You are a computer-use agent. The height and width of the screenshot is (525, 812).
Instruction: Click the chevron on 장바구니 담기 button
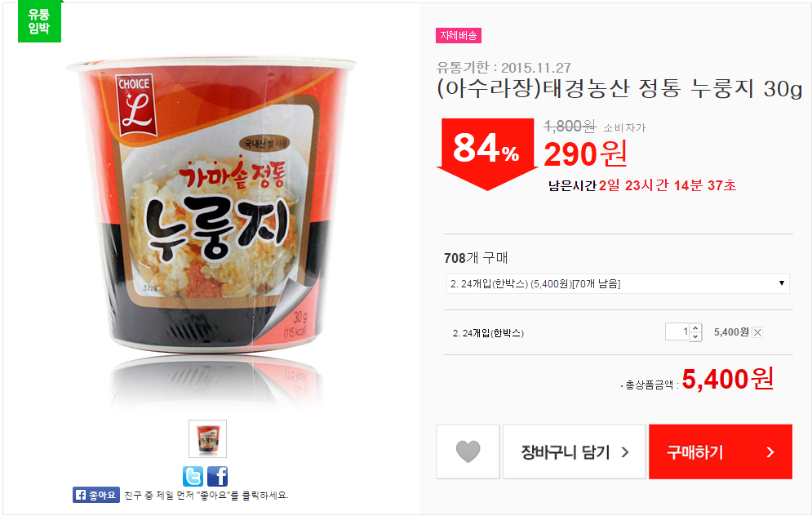[625, 452]
